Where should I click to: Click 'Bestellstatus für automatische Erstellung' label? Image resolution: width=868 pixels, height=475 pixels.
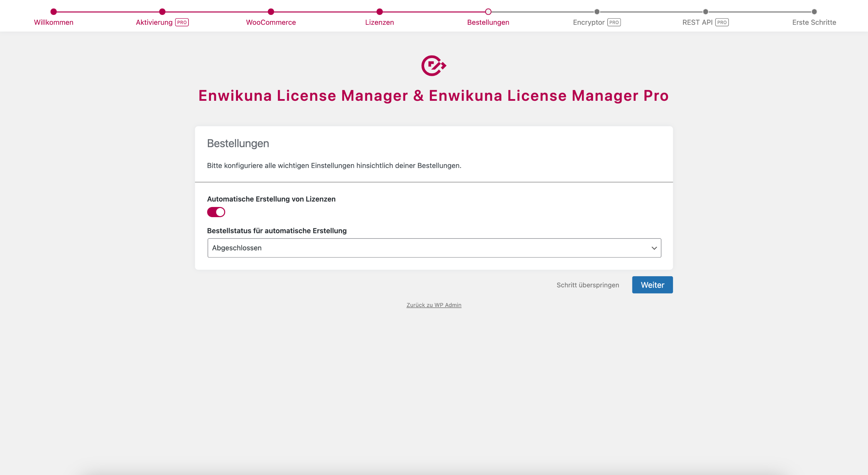(277, 231)
